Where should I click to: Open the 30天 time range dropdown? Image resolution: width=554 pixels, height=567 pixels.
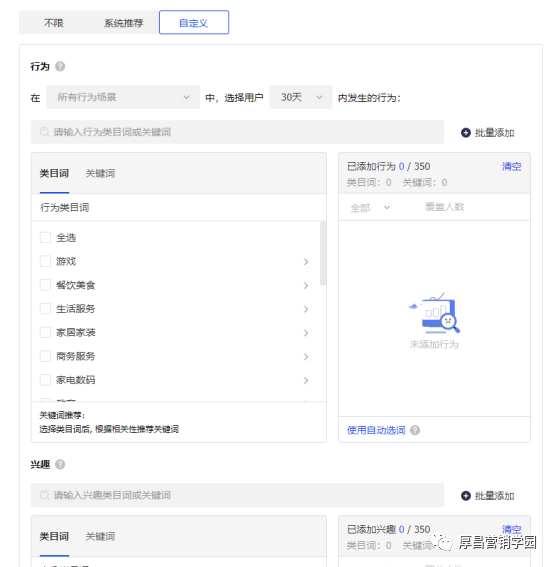[301, 97]
